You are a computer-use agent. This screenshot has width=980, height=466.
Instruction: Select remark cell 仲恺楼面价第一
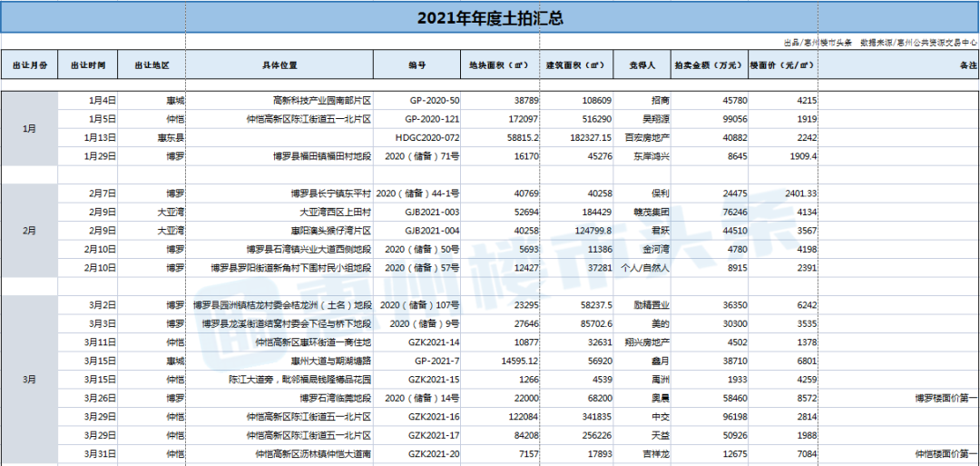(x=899, y=454)
